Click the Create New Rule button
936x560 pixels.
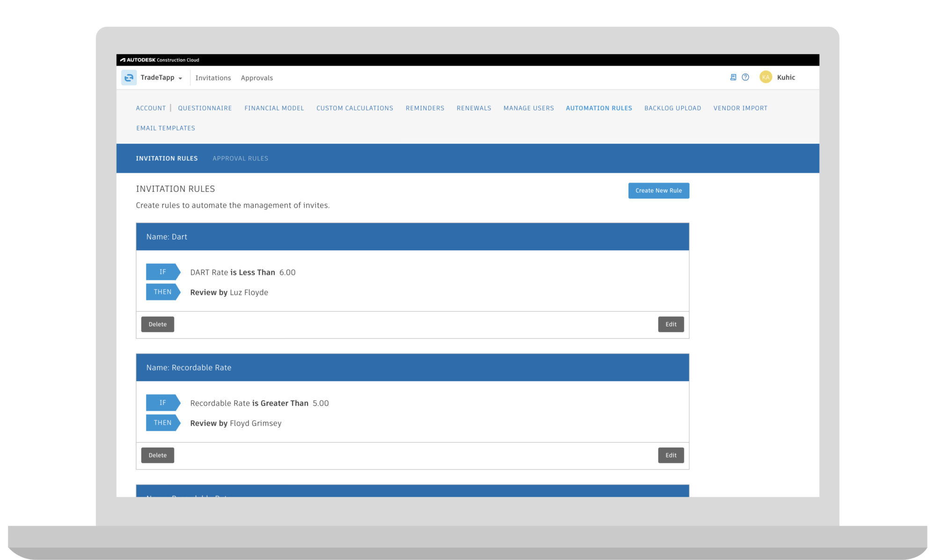tap(658, 190)
